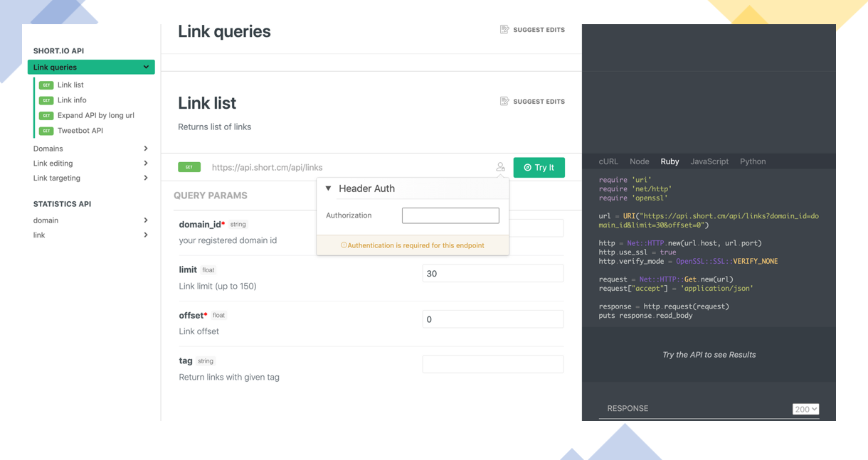Viewport: 868px width, 460px height.
Task: Click the "require 'openssl'" code line
Action: (x=633, y=198)
